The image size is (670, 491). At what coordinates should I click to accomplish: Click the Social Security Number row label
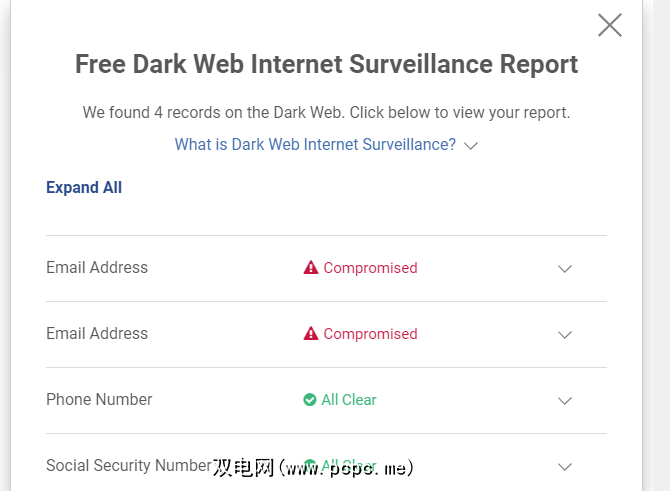128,466
